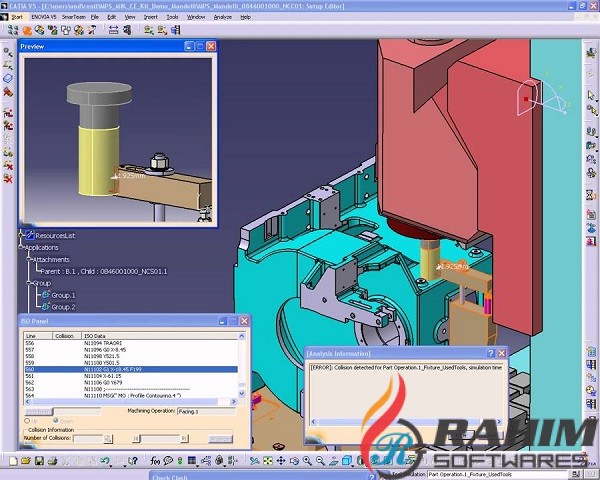Click Analysis Information horizontal scrollbar left arrow
Image resolution: width=600 pixels, height=480 pixels.
coord(313,421)
